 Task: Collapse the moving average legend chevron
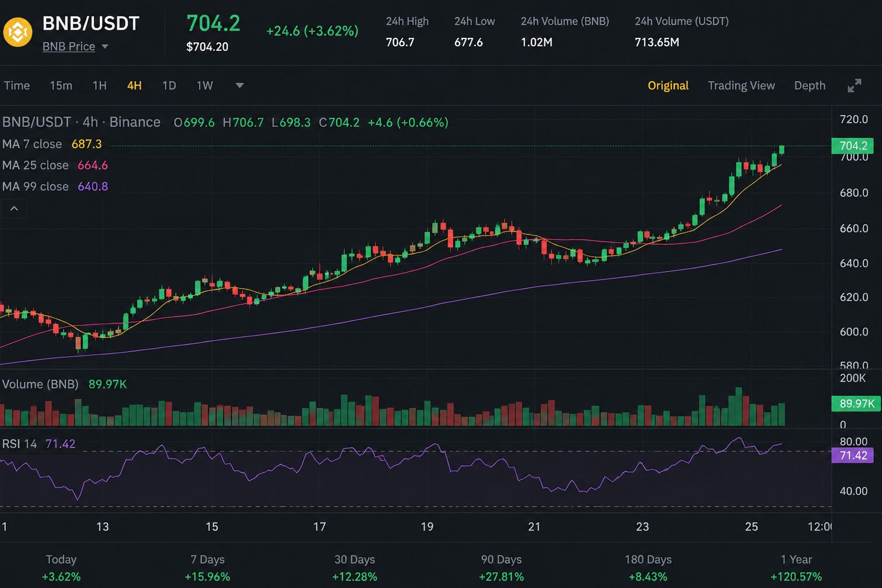[x=14, y=208]
